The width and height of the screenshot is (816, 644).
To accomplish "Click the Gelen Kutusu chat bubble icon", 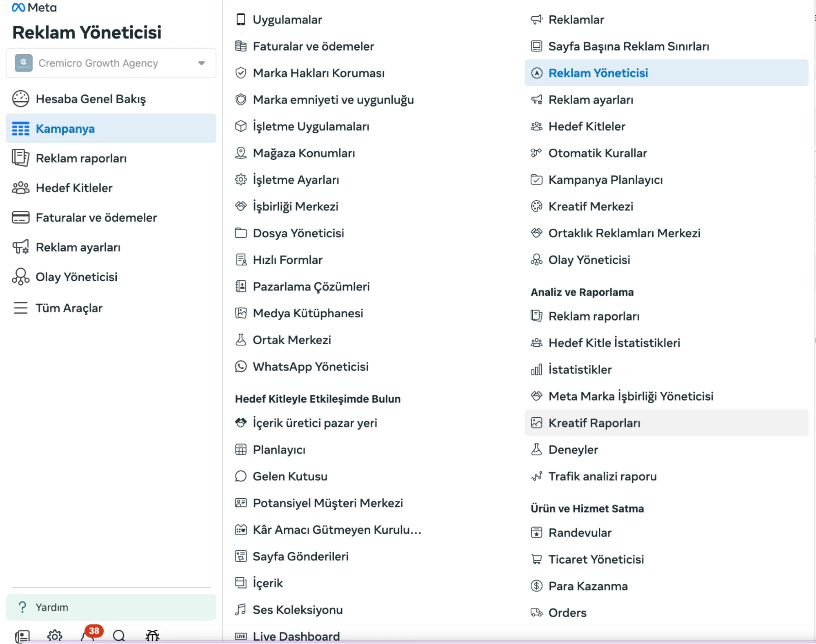I will point(241,477).
